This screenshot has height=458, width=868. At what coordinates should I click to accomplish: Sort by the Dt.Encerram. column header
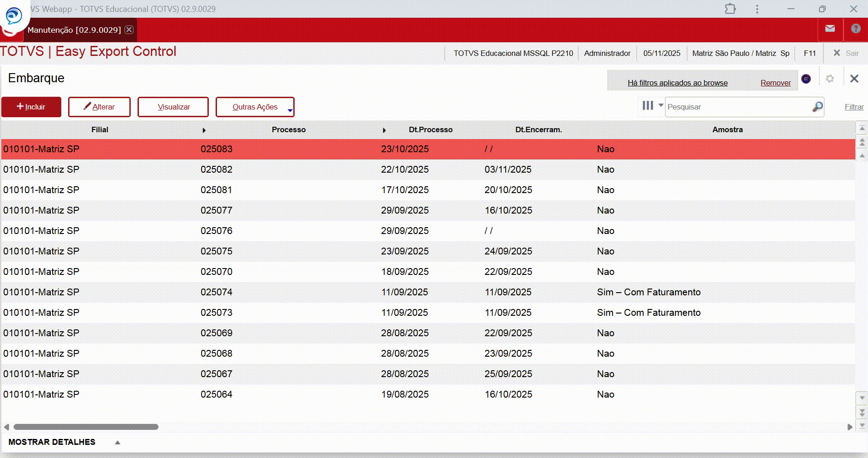coord(538,129)
